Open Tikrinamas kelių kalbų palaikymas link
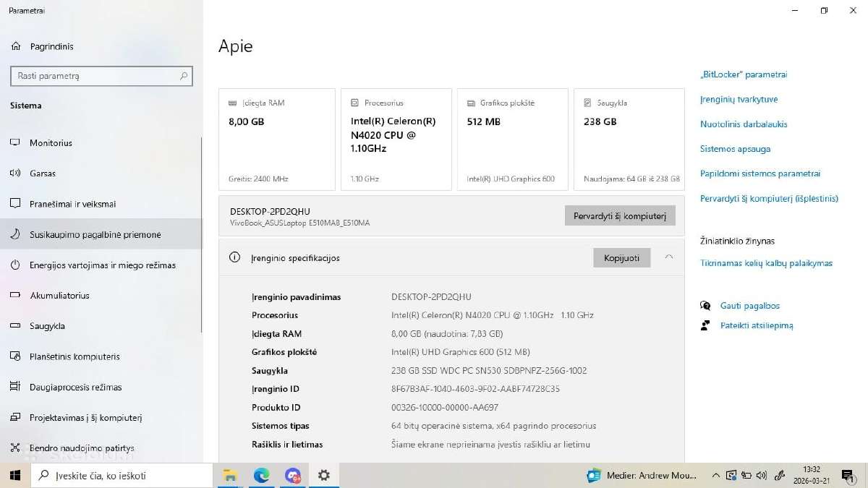 point(766,263)
